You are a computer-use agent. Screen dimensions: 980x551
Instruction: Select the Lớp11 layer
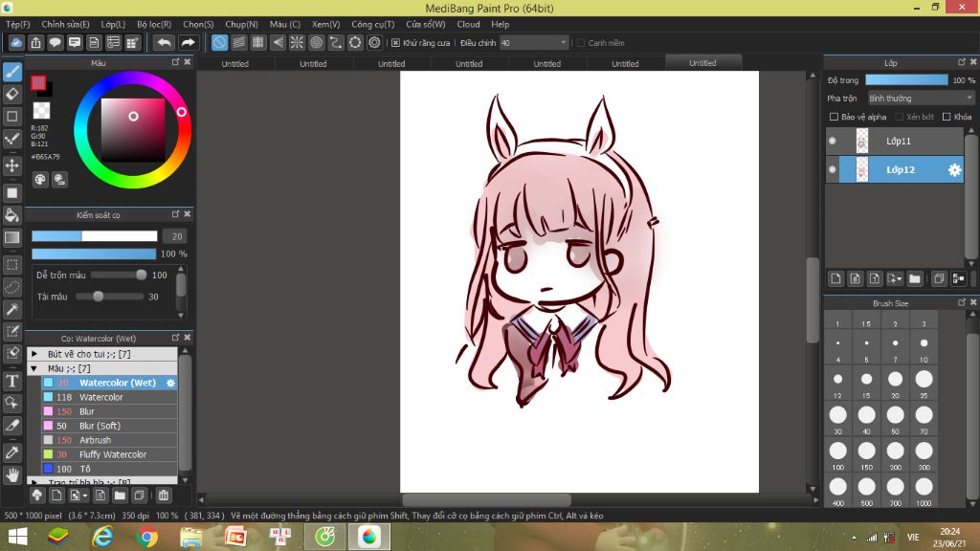tap(898, 142)
